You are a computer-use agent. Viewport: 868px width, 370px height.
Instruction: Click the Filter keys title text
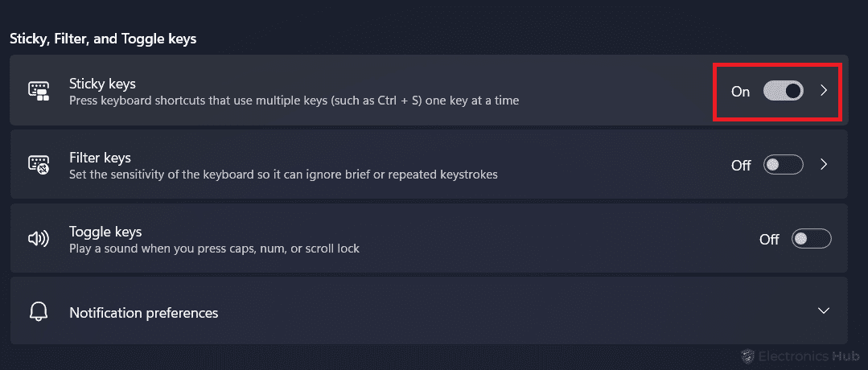(x=101, y=158)
